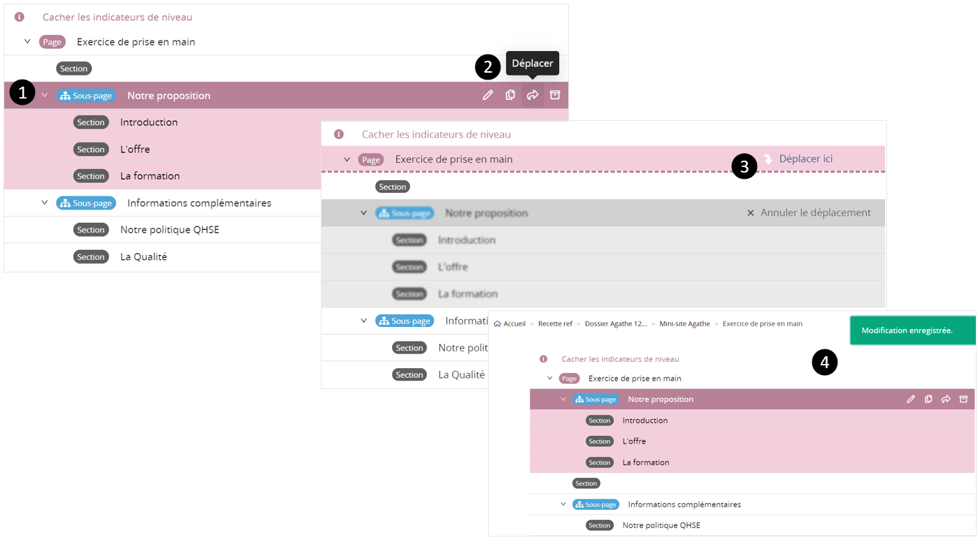Click the duplicate icon in the breadcrumb panel's highlighted row
The width and height of the screenshot is (980, 540).
pos(928,399)
